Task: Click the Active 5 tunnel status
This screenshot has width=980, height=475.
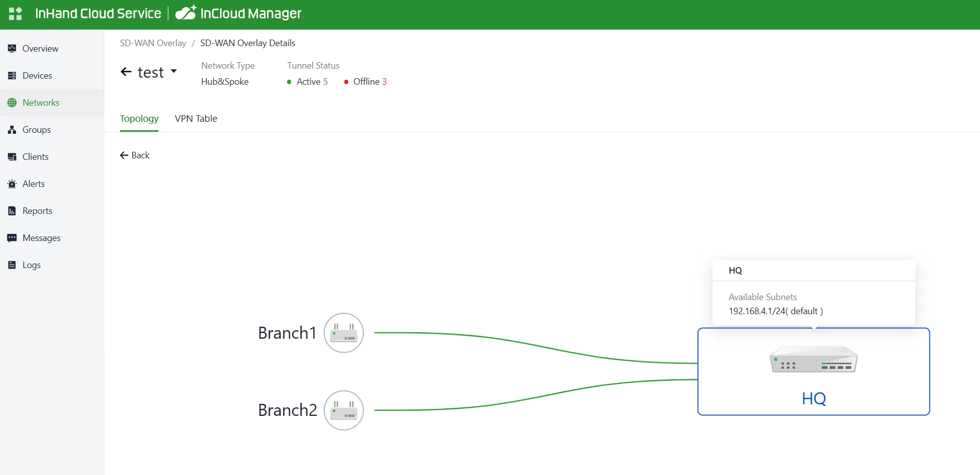Action: 307,82
